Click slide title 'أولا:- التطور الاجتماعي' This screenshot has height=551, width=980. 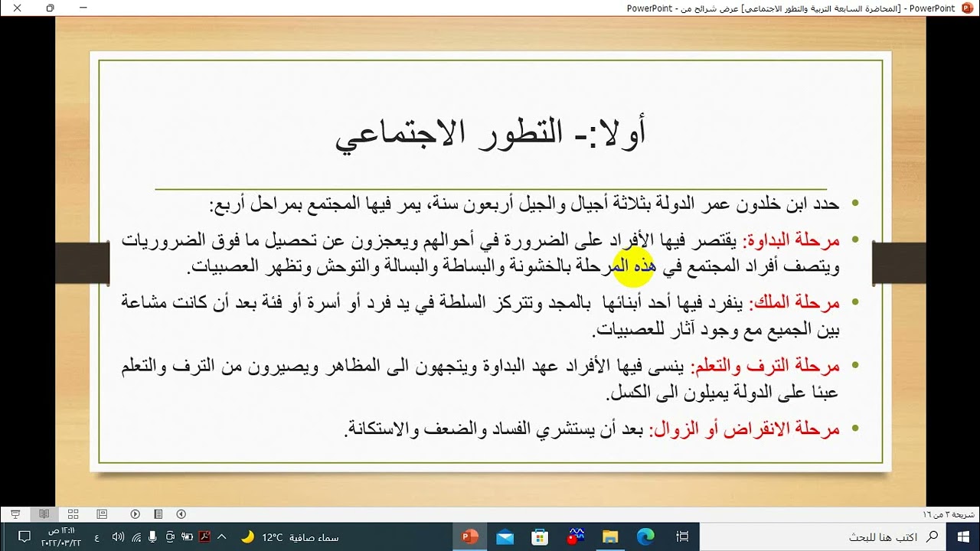coord(491,134)
